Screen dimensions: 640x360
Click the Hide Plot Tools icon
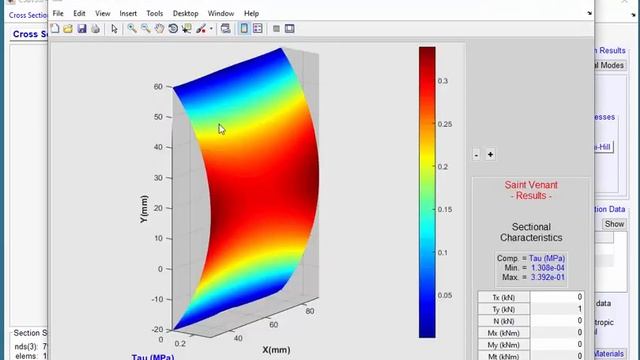[276, 29]
